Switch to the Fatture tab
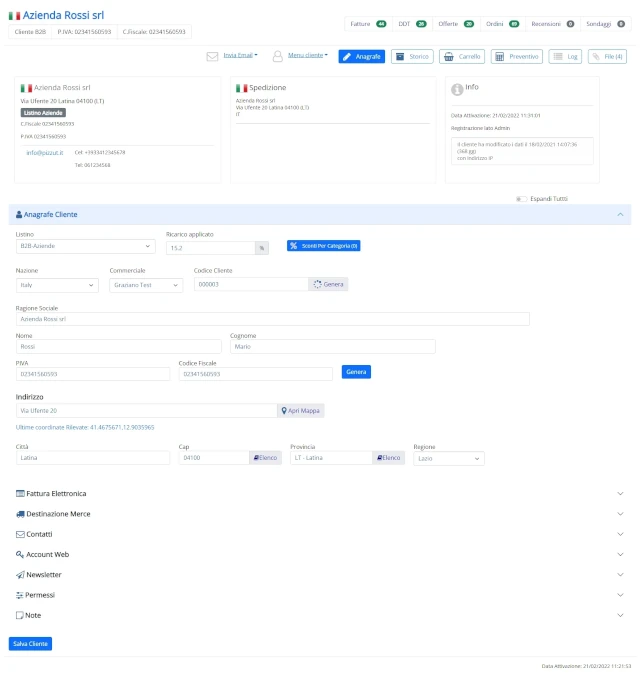The width and height of the screenshot is (640, 684). pyautogui.click(x=368, y=24)
